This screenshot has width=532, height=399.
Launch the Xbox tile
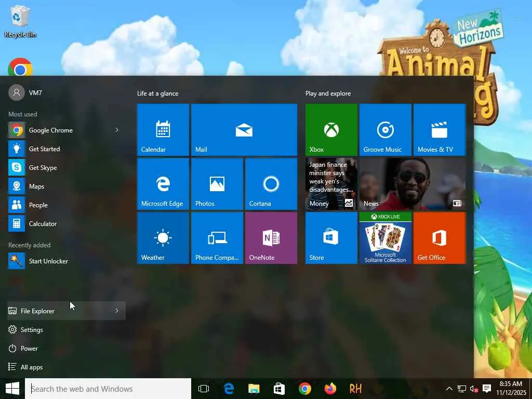click(x=331, y=129)
